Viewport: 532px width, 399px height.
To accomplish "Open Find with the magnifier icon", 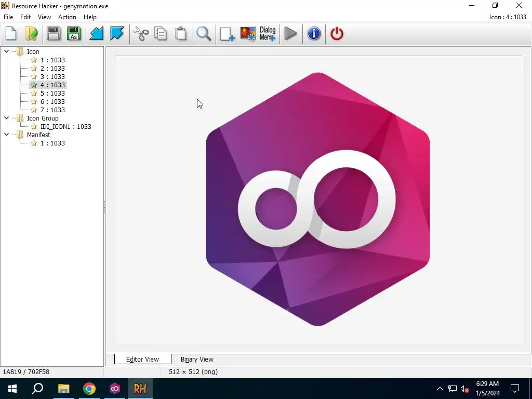I will pyautogui.click(x=204, y=34).
